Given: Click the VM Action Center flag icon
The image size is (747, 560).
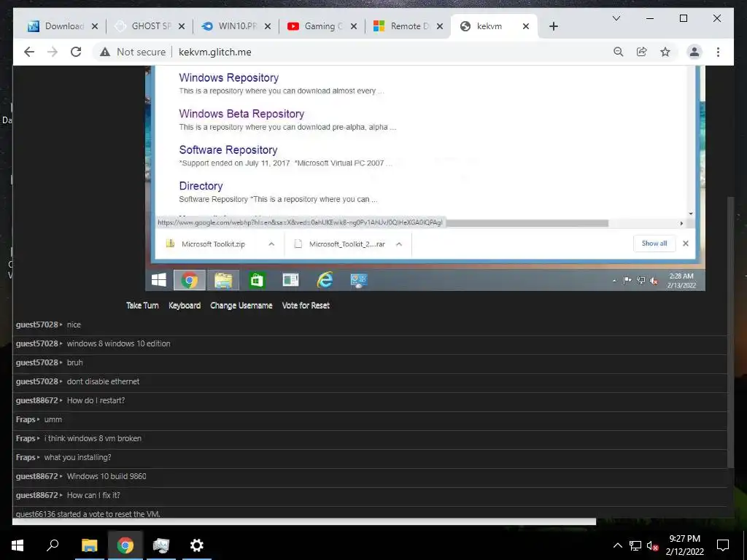Looking at the screenshot, I should click(x=627, y=281).
